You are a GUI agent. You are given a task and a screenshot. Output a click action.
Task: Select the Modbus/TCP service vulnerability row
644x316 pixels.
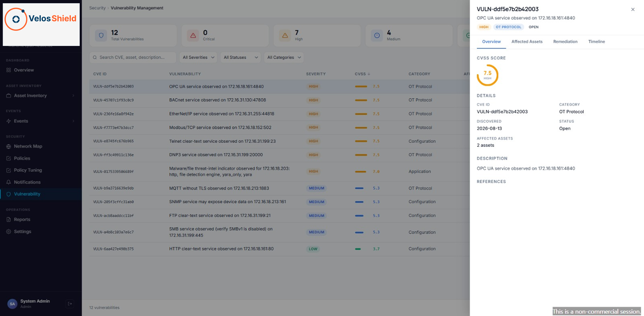[x=279, y=128]
